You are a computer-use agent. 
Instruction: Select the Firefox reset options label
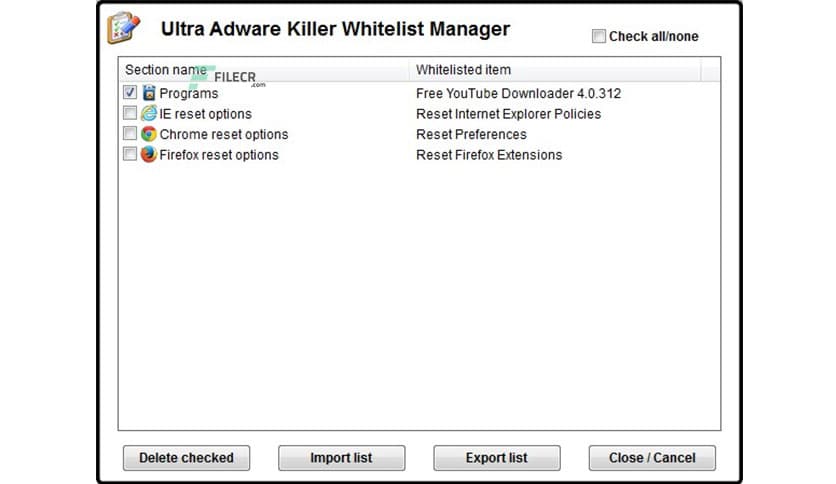(219, 155)
